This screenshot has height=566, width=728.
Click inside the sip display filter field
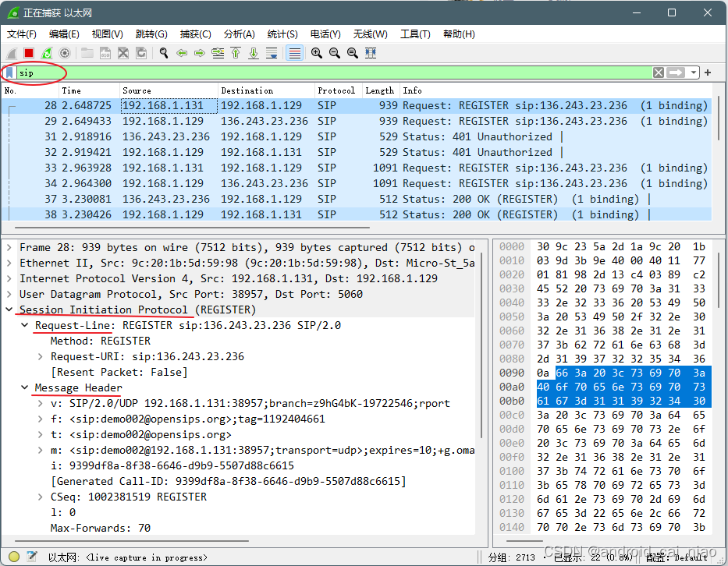[x=334, y=73]
